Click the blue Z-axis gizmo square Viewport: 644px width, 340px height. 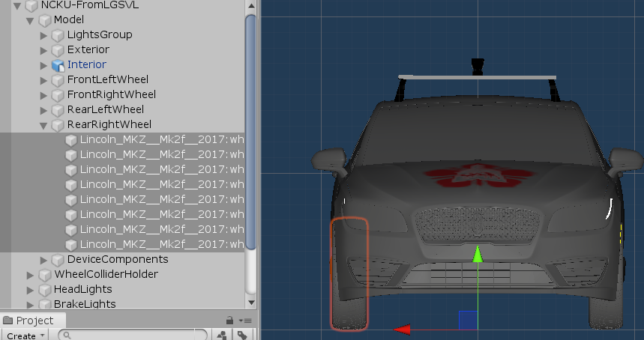[468, 321]
